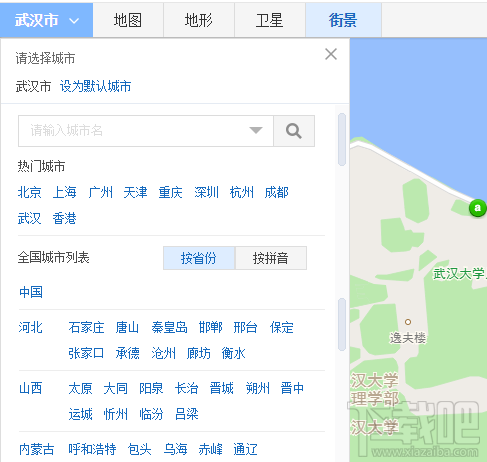Screen dimensions: 487x462
Task: Select hot city 广州
Action: (100, 192)
